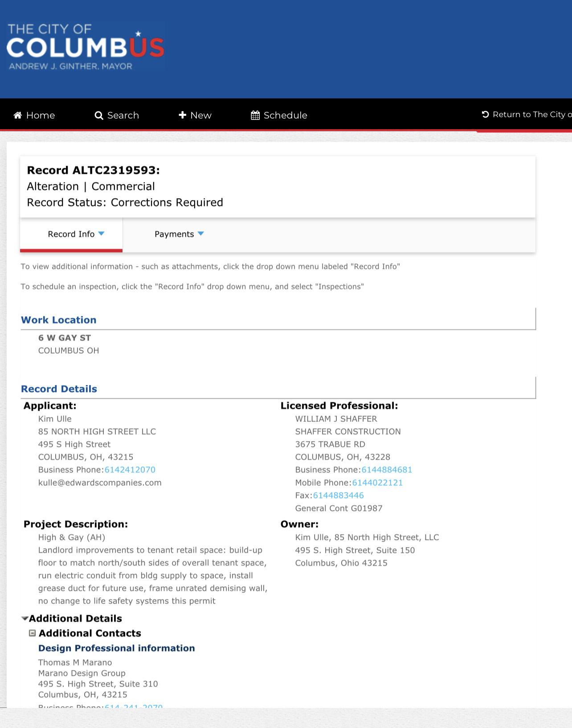
Task: Click the Owner heading
Action: pos(299,524)
